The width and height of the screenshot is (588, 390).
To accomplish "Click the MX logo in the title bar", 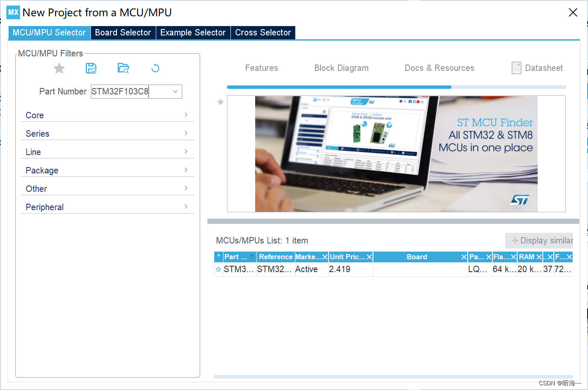I will point(13,12).
